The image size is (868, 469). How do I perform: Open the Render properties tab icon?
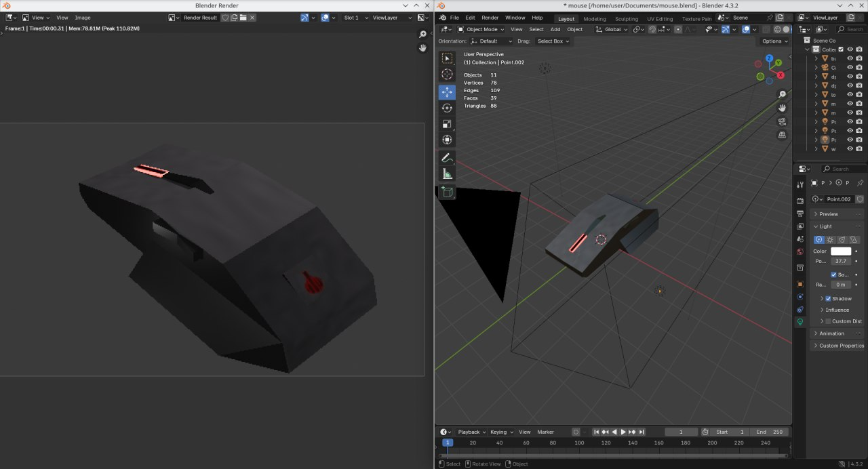pos(801,201)
